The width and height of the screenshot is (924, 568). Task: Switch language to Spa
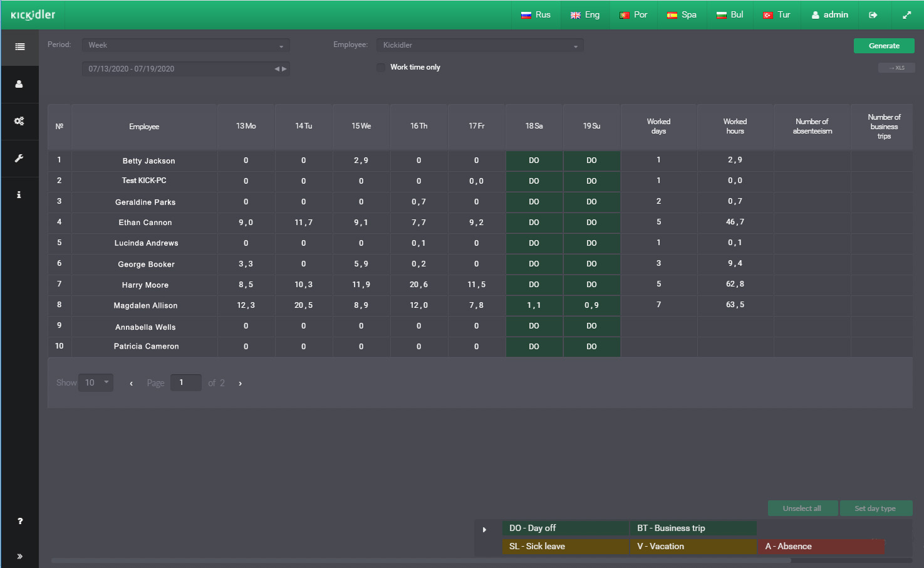click(x=682, y=15)
